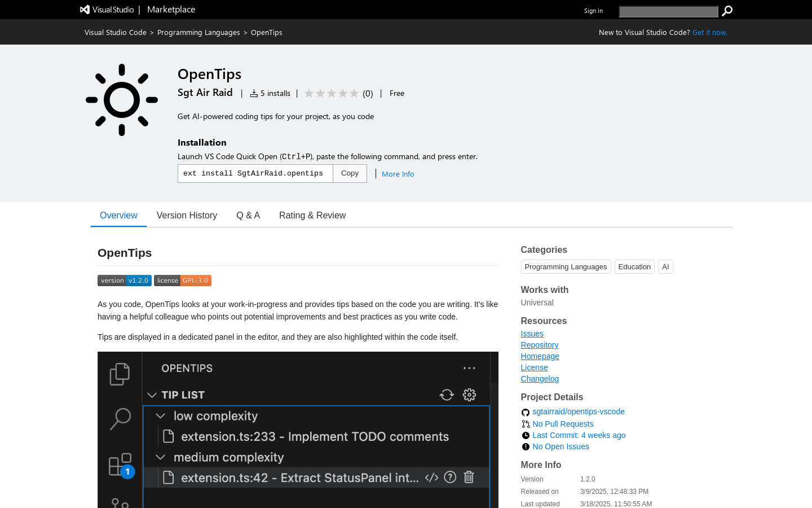Click the gear settings icon in Tip List

(x=469, y=395)
